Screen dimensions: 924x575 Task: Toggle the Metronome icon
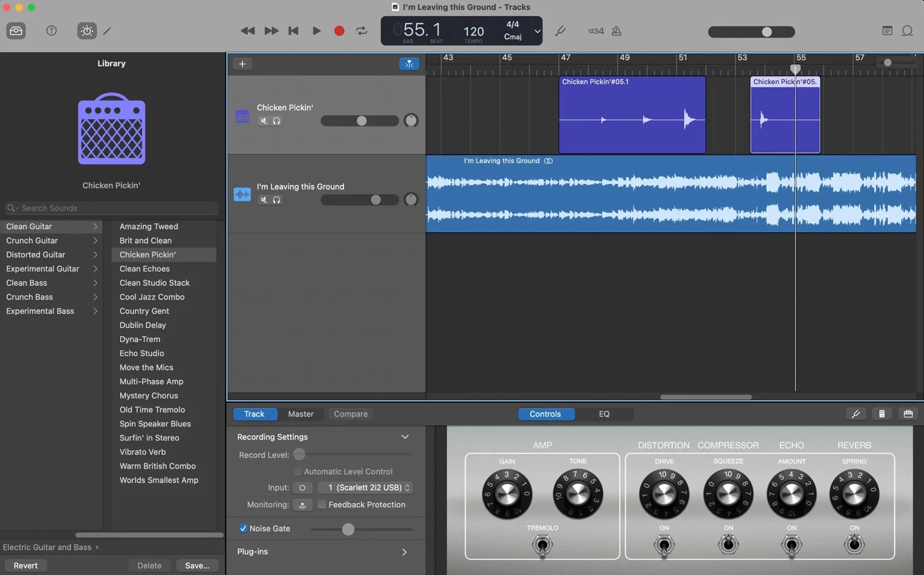(x=617, y=31)
